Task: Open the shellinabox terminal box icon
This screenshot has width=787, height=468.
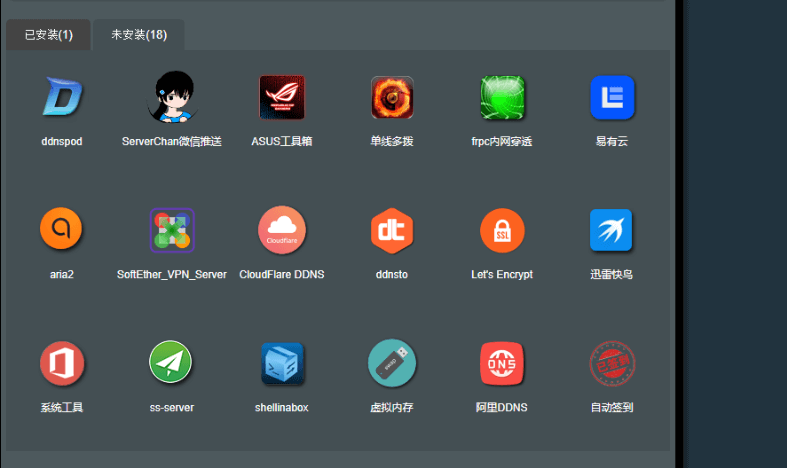Action: point(282,363)
